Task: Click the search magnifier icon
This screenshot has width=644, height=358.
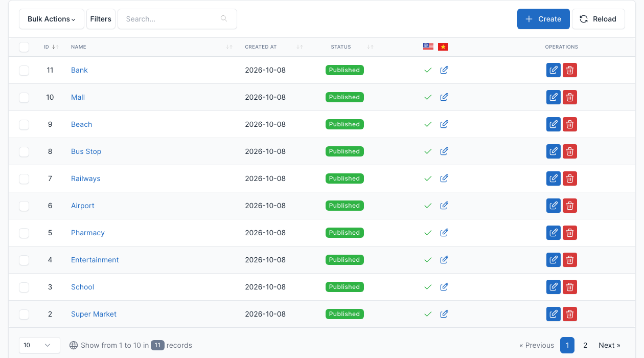Action: [224, 19]
